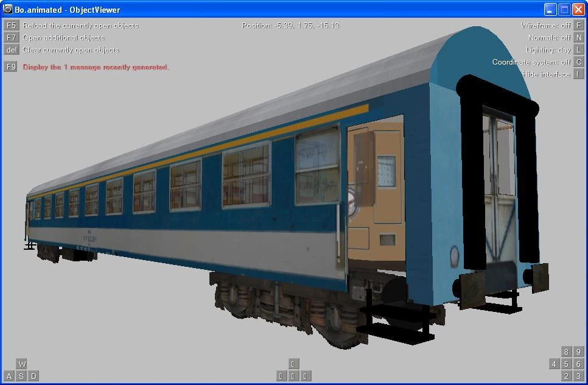Click the numpad 8 key box
The width and height of the screenshot is (588, 385).
(566, 351)
